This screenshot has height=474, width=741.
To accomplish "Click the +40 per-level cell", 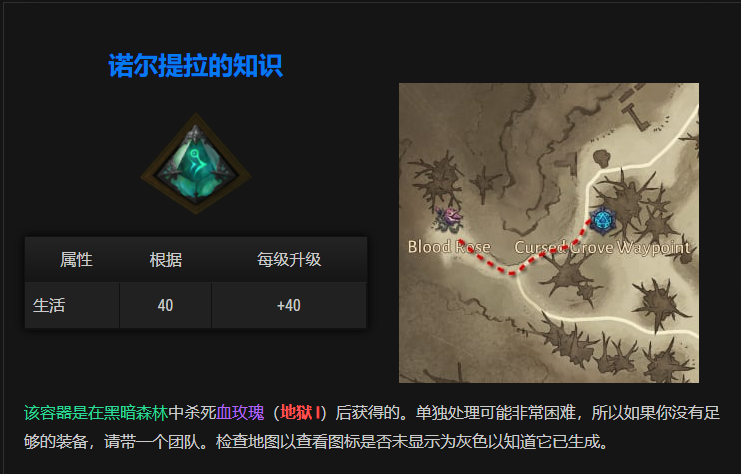I will tap(289, 305).
